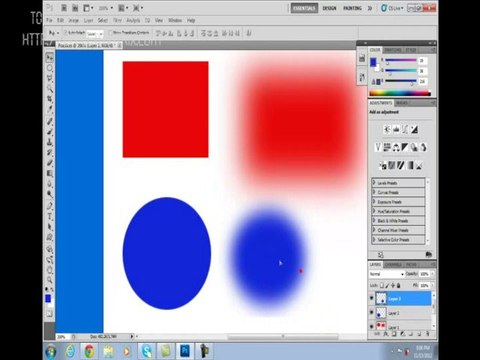The image size is (480, 360).
Task: Open Google Chrome from taskbar
Action: click(x=89, y=351)
